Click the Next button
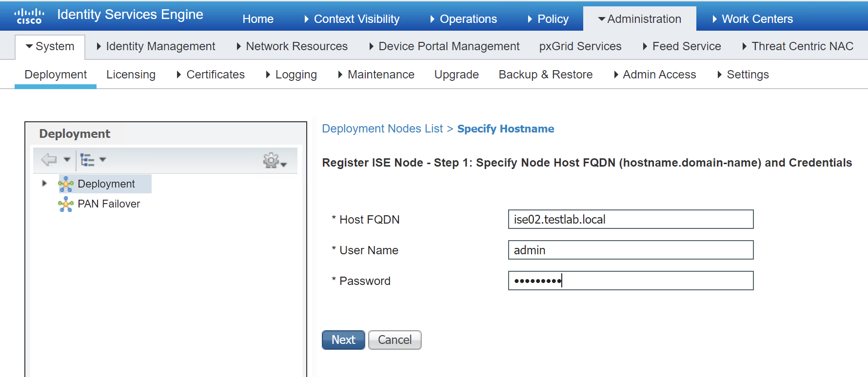This screenshot has height=377, width=868. pos(343,339)
